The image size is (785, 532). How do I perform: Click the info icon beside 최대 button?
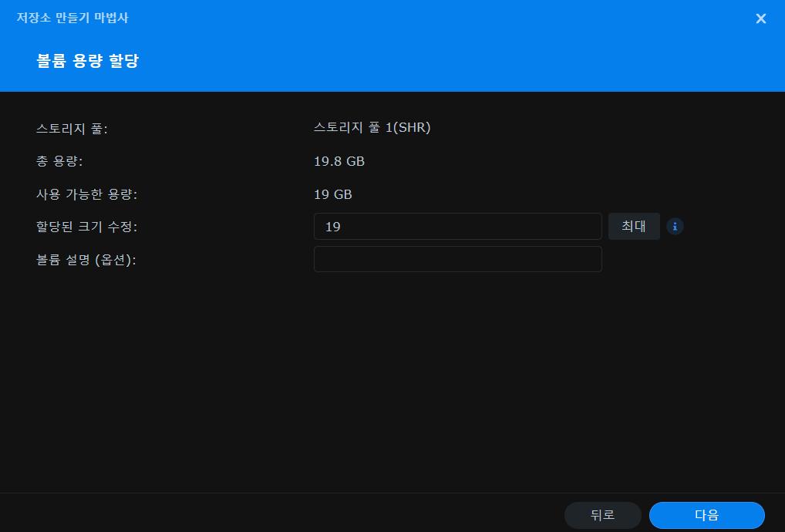click(x=675, y=227)
